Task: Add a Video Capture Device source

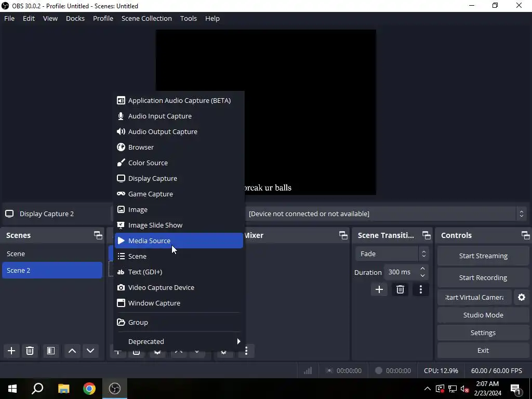Action: coord(179,287)
